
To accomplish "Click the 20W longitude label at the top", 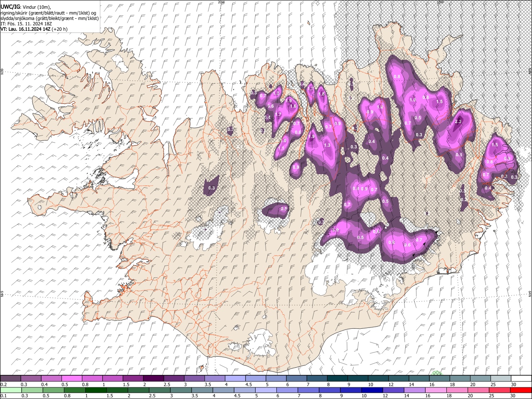I will tap(221, 2).
